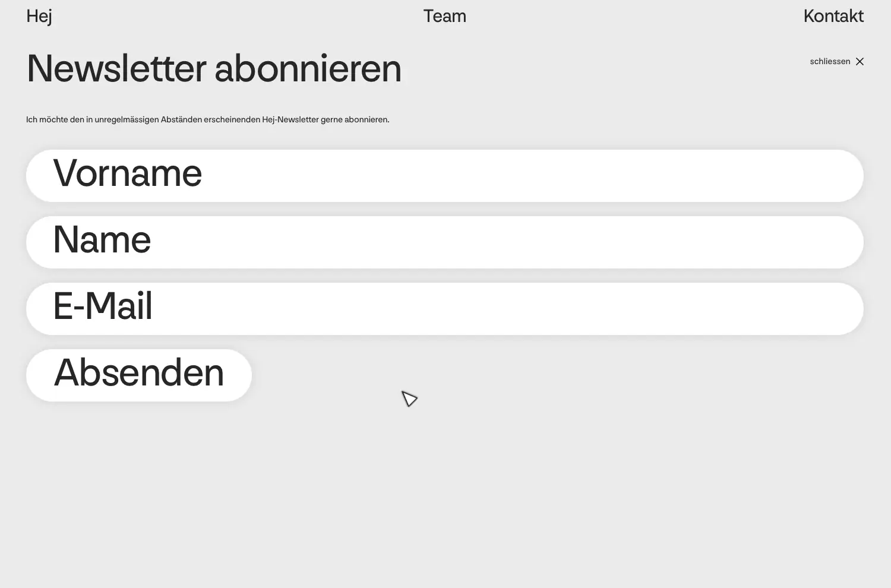Click the Vorname placeholder text
891x588 pixels.
click(128, 173)
